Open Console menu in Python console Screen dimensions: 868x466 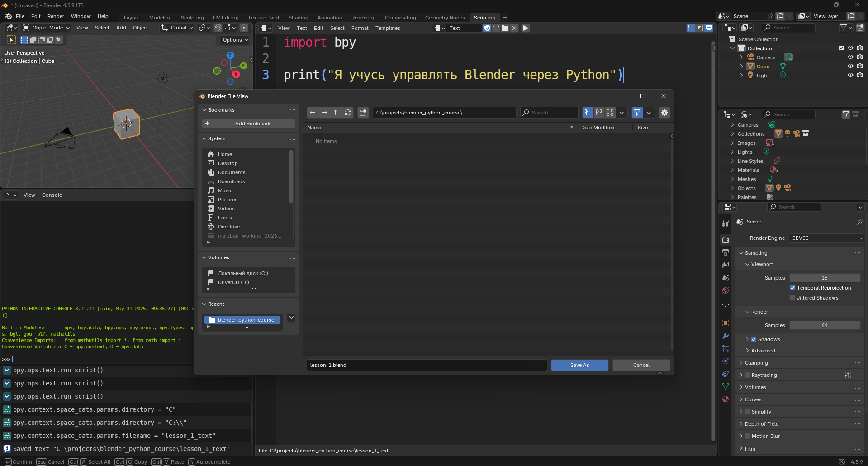[52, 195]
